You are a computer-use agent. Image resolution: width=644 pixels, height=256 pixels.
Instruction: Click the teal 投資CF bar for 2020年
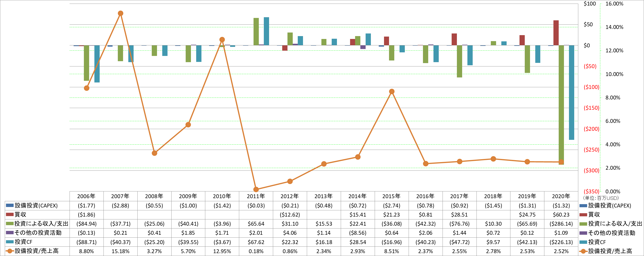[x=572, y=93]
